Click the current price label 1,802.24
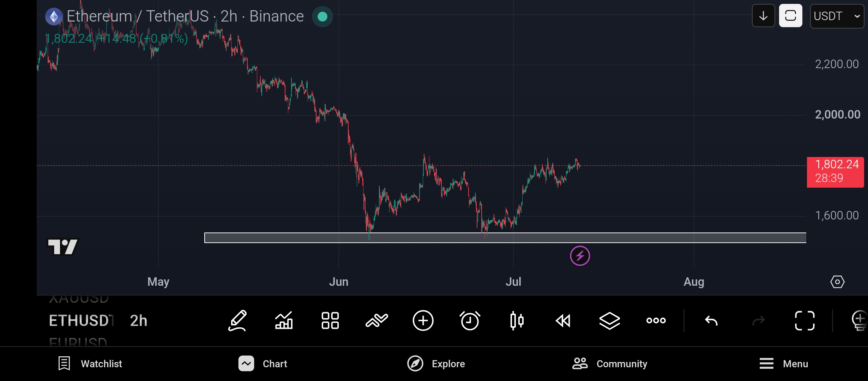Image resolution: width=868 pixels, height=381 pixels. [x=836, y=172]
